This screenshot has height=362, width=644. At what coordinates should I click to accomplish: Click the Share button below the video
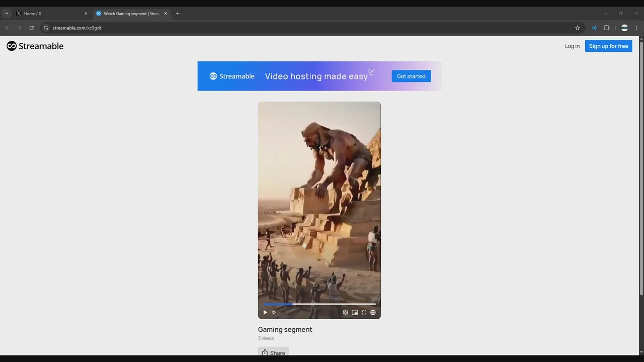tap(273, 352)
